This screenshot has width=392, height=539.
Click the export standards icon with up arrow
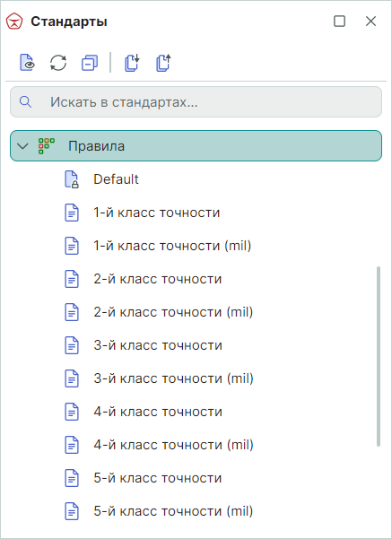tap(163, 63)
